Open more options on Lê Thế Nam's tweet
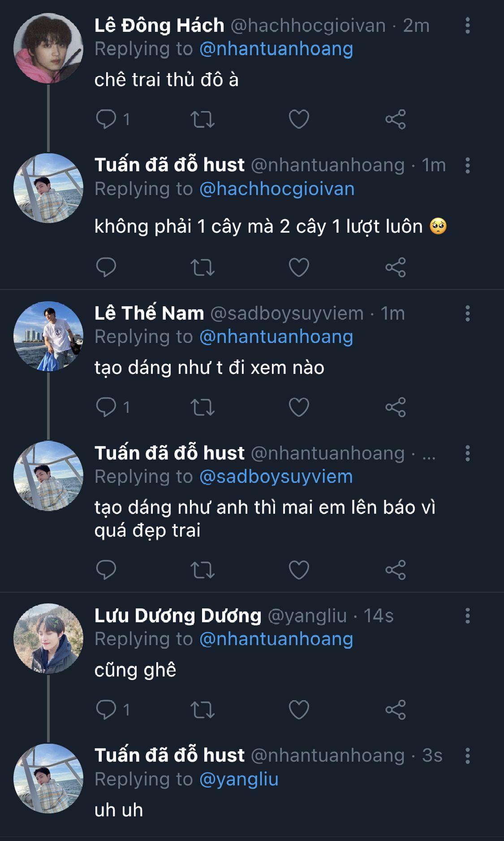504x841 pixels. coord(467,314)
